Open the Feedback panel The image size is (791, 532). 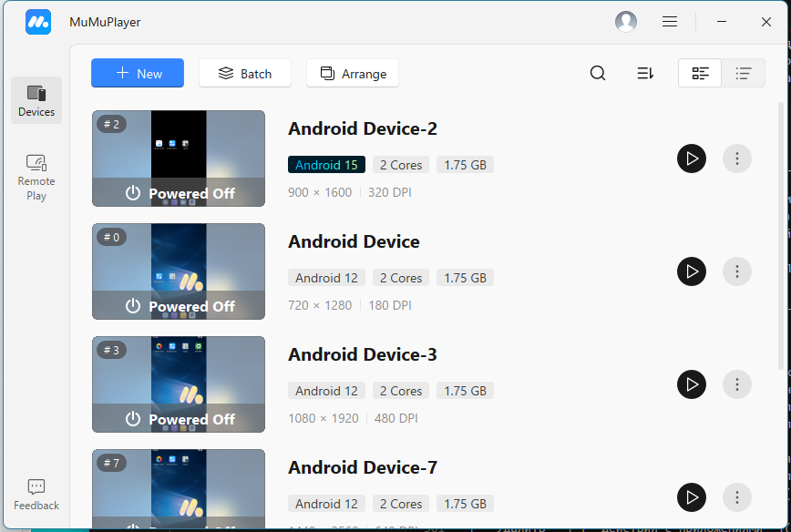(36, 495)
